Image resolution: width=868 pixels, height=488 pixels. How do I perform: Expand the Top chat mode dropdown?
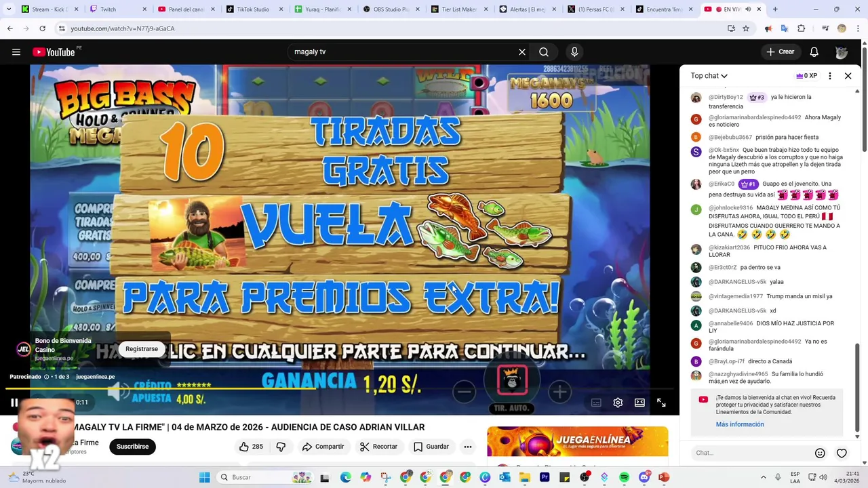tap(709, 76)
